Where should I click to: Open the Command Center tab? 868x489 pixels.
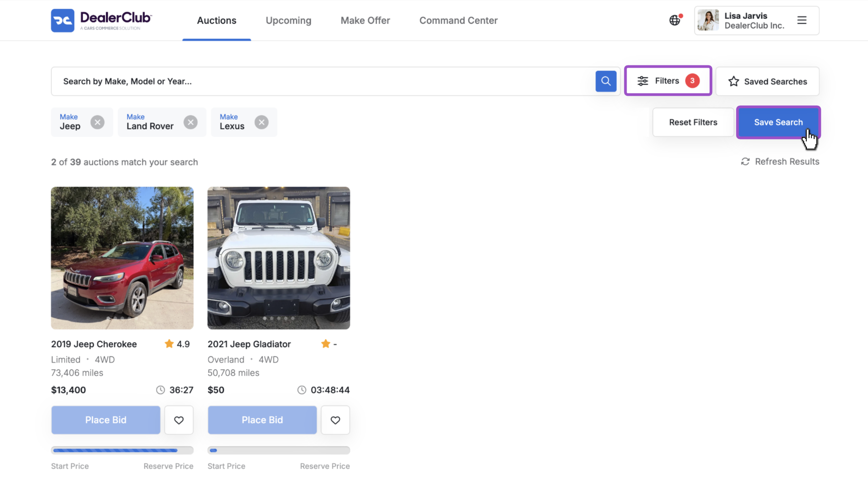pyautogui.click(x=458, y=20)
